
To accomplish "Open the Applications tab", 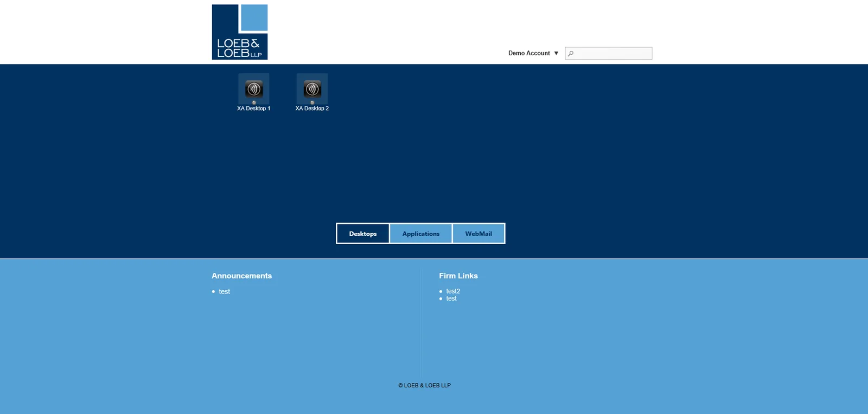I will 421,234.
